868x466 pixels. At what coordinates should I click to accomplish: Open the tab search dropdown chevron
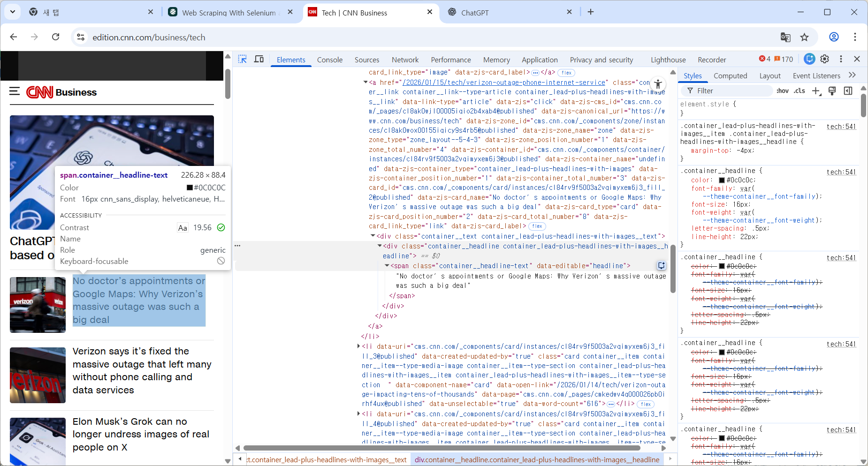13,12
